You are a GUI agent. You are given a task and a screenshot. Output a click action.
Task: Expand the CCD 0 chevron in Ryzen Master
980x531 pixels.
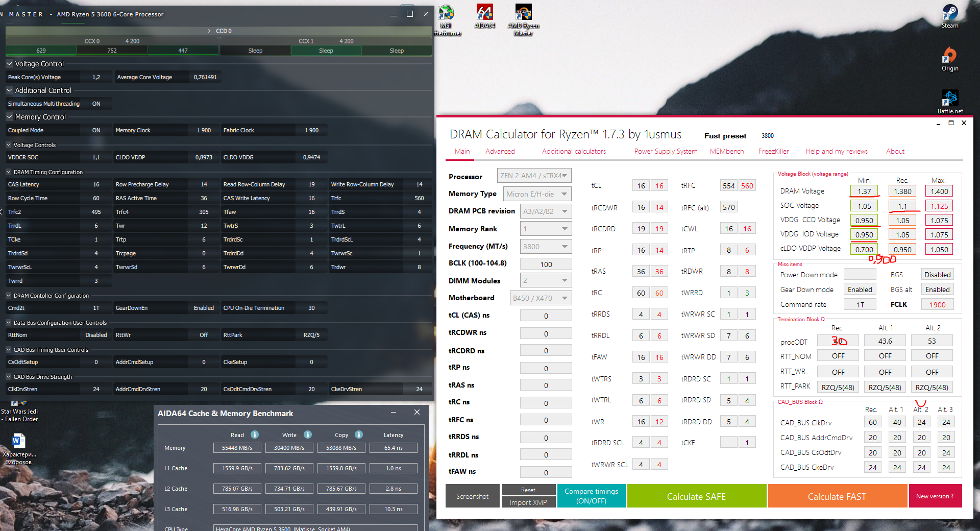[x=209, y=31]
